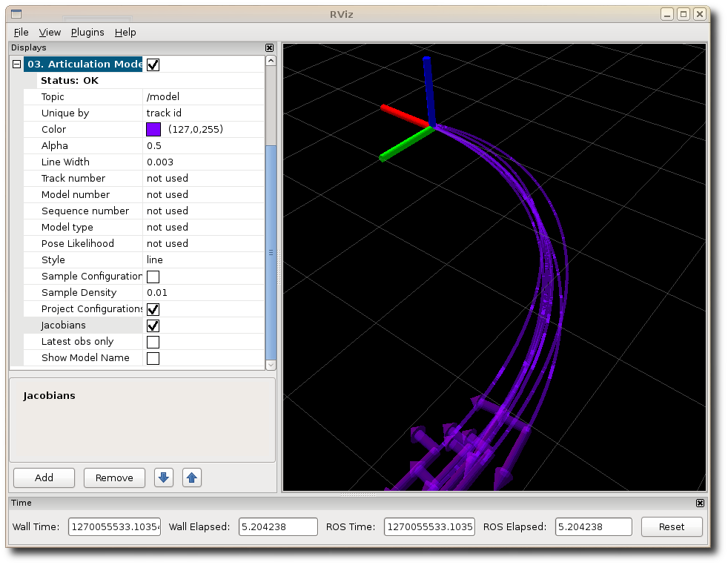
Task: Toggle the Latest obs only checkbox
Action: (153, 342)
